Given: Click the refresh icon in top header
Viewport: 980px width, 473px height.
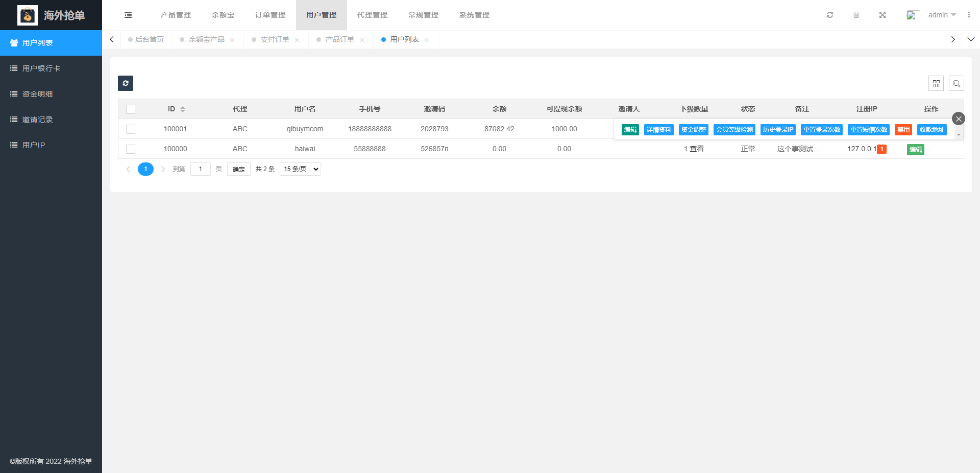Looking at the screenshot, I should (x=830, y=15).
